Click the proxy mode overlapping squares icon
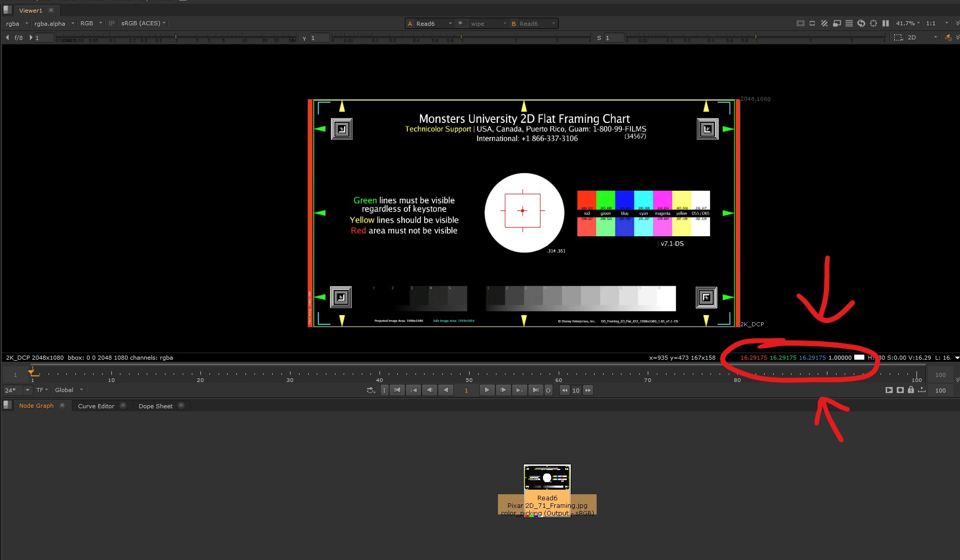The width and height of the screenshot is (960, 560). tap(837, 23)
